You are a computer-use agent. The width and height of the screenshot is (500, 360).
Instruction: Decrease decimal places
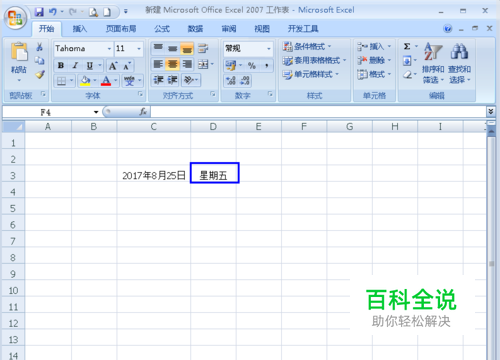coord(245,80)
